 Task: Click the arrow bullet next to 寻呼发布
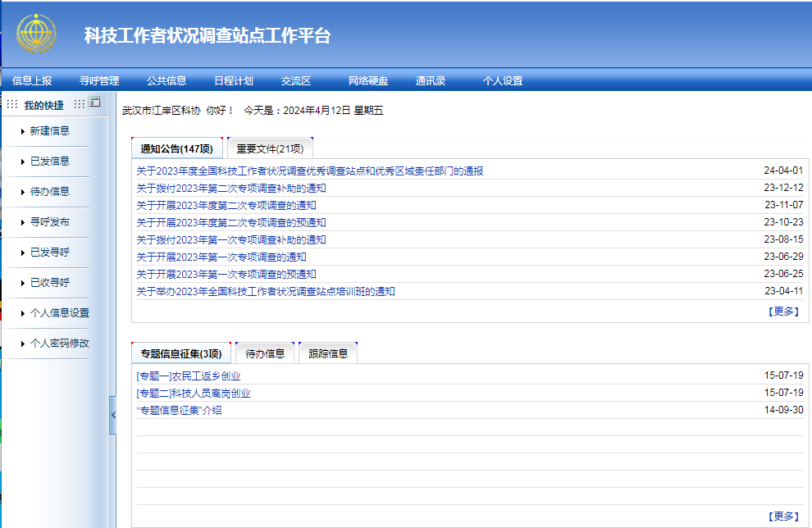23,222
